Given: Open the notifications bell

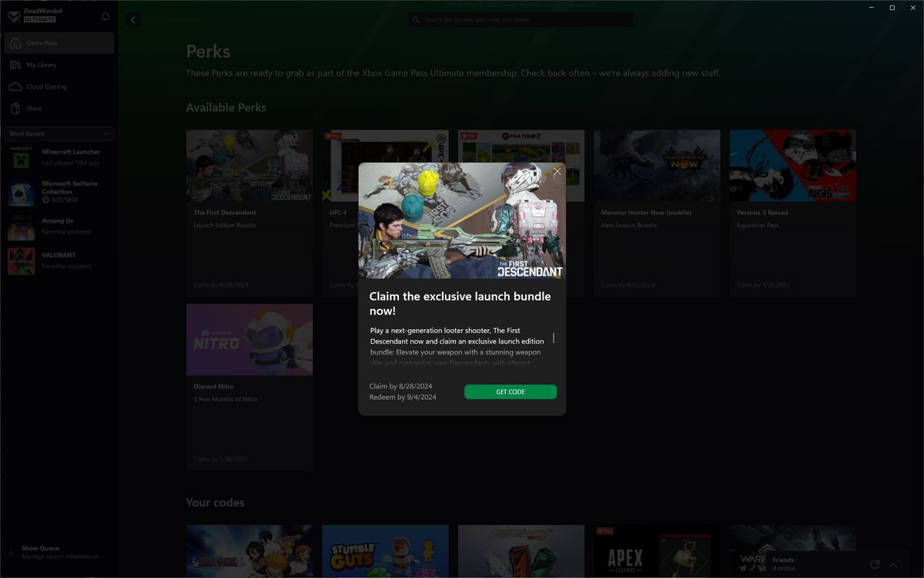Looking at the screenshot, I should (x=105, y=16).
